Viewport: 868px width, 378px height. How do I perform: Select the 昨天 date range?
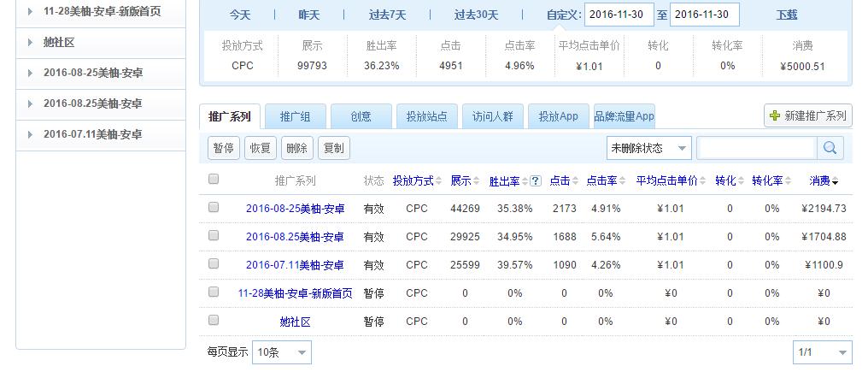click(309, 15)
